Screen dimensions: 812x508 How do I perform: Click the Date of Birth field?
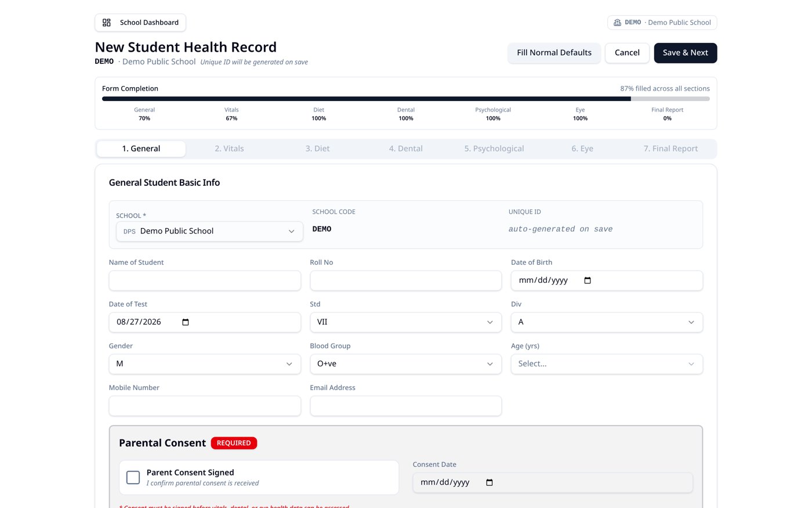click(607, 280)
